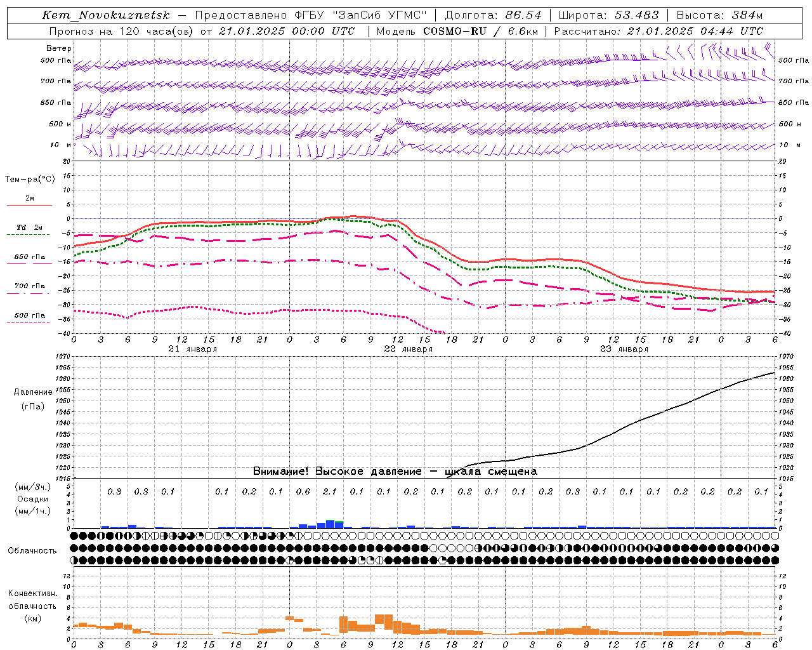
Task: Click the Внимание! Высокое давление warning text
Action: click(395, 472)
